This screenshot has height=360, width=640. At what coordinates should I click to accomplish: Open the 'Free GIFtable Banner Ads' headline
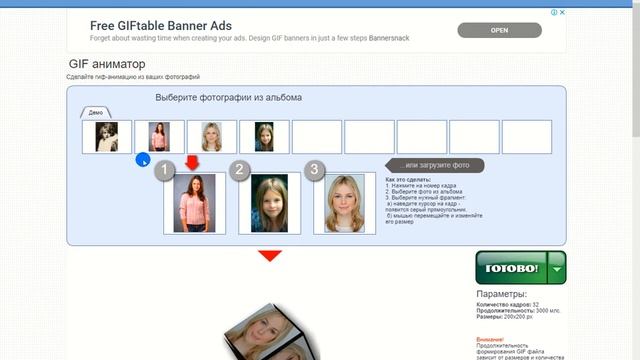point(161,26)
